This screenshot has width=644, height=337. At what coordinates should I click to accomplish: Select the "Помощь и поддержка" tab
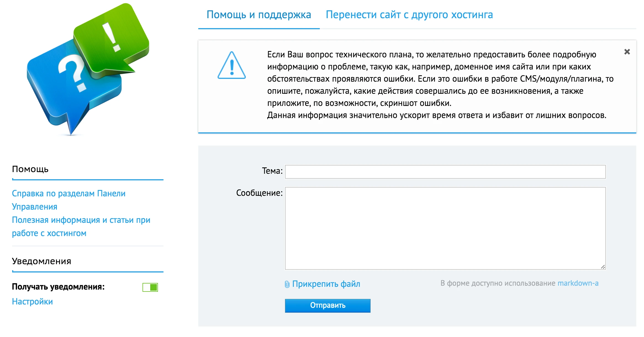(x=259, y=15)
